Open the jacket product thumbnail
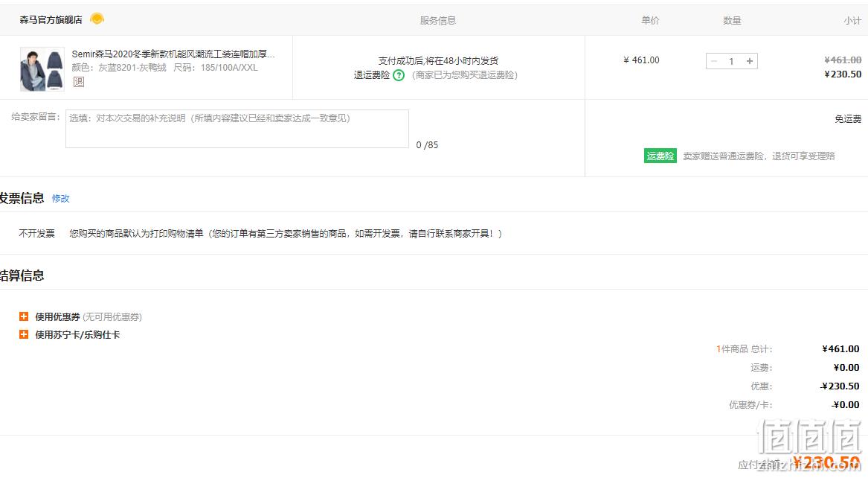The image size is (868, 478). tap(42, 68)
